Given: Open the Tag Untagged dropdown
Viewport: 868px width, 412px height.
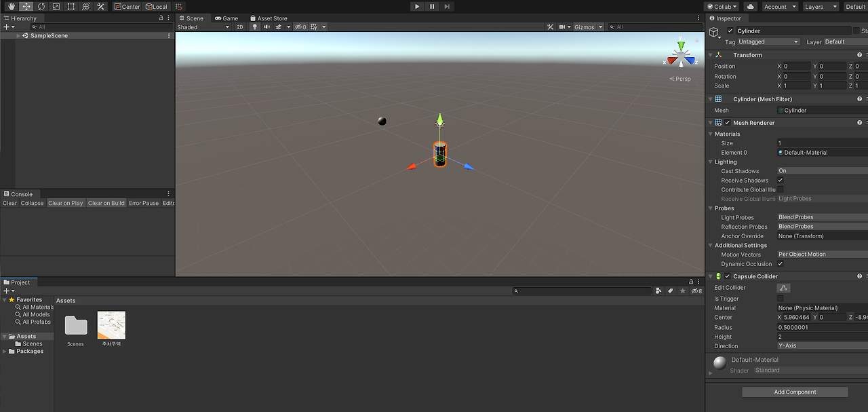Looking at the screenshot, I should click(x=768, y=42).
